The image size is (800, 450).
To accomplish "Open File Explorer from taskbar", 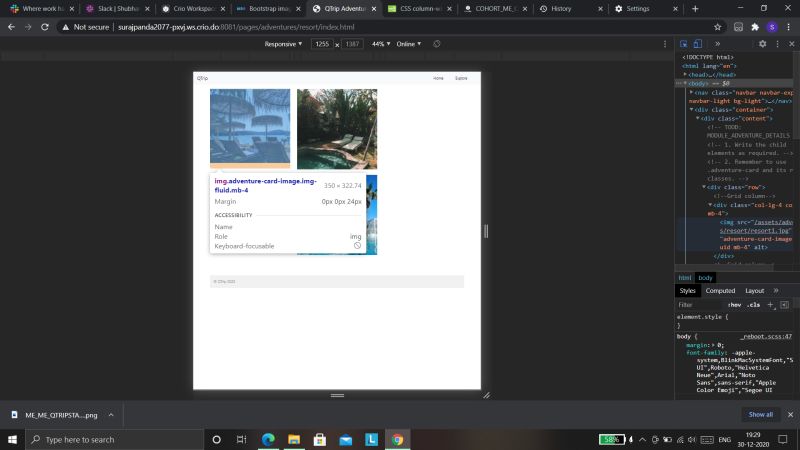I will click(x=294, y=439).
